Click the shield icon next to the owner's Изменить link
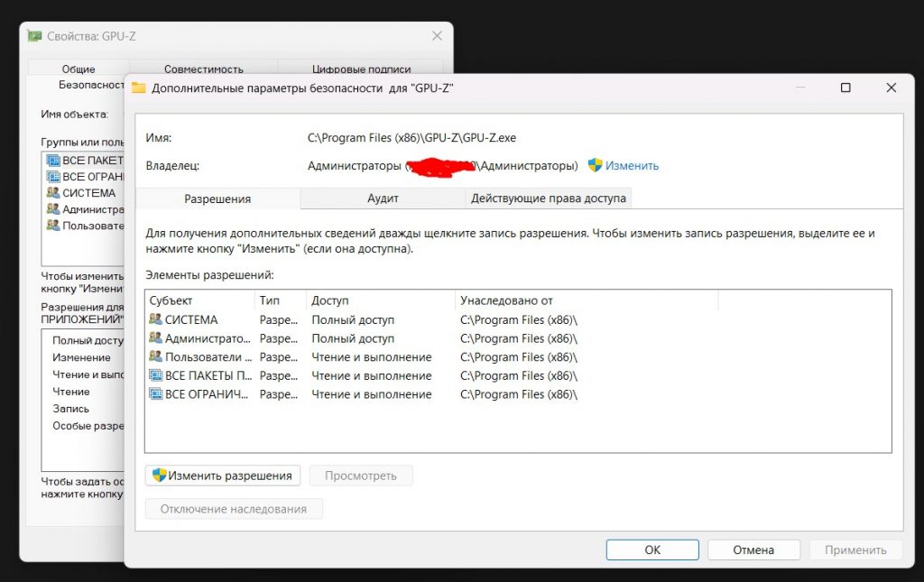Image resolution: width=924 pixels, height=582 pixels. pos(596,165)
